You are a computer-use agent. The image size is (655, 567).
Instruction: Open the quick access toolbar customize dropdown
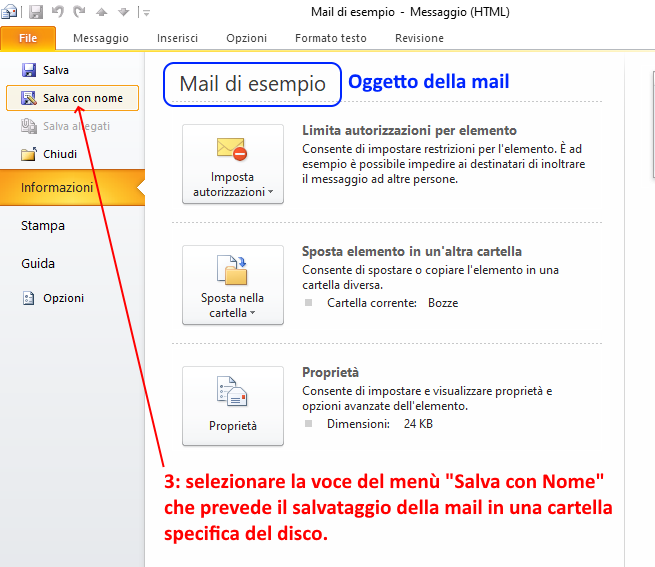coord(146,13)
